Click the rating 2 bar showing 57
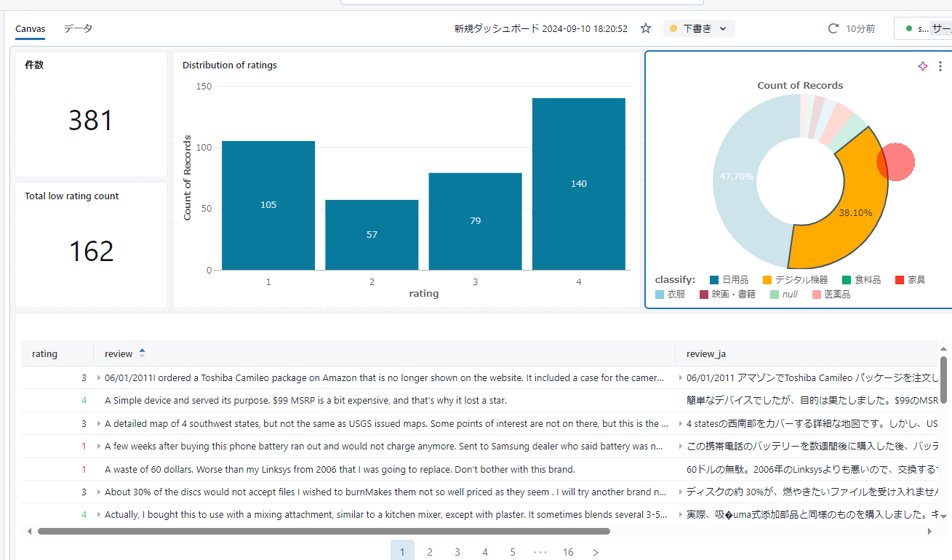Image resolution: width=952 pixels, height=560 pixels. (372, 235)
